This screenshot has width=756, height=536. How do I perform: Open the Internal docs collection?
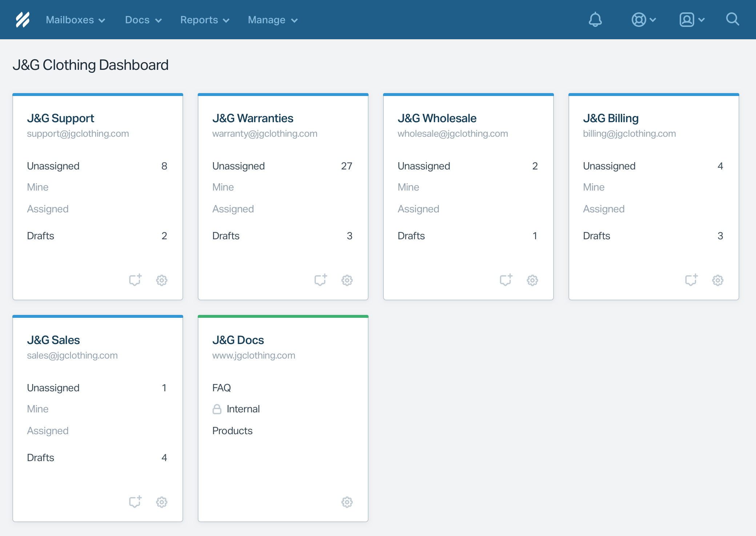[243, 409]
